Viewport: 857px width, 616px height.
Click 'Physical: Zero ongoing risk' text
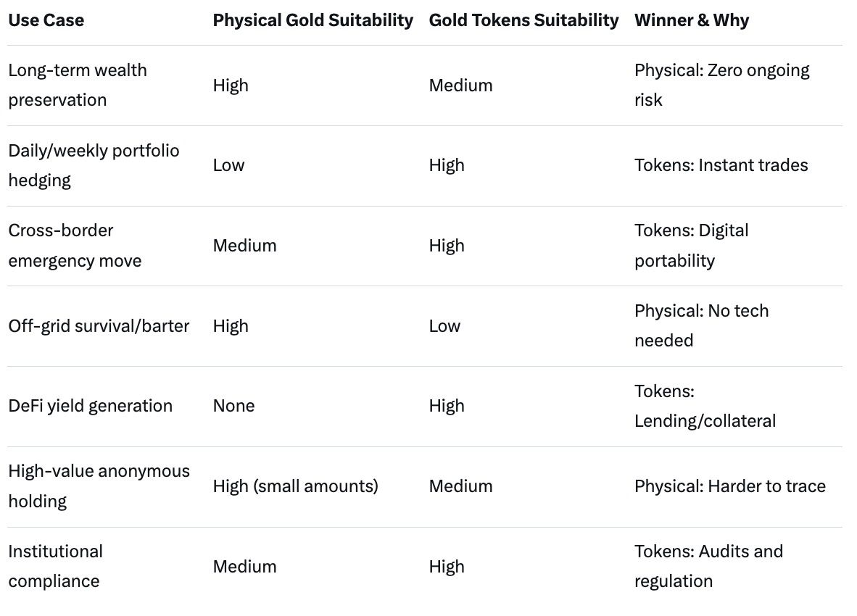(721, 85)
